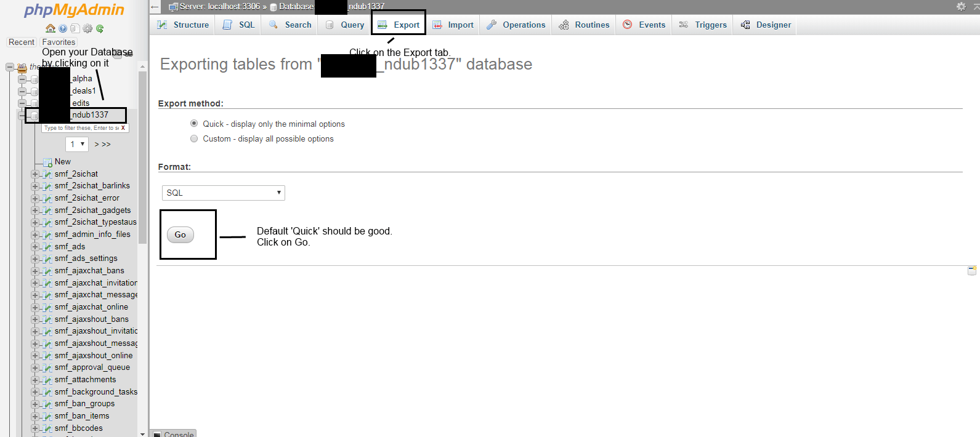Open the Structure tab

(182, 25)
